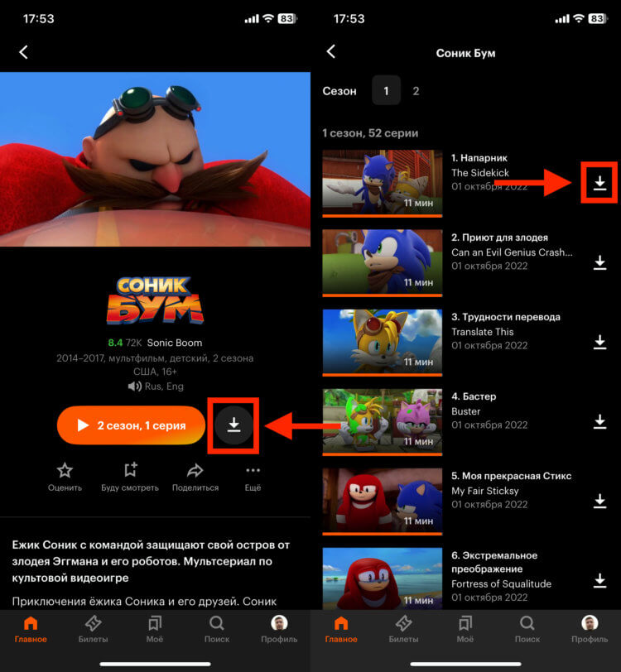Screen dimensions: 621x672
Task: Select season 1 tab
Action: (386, 90)
